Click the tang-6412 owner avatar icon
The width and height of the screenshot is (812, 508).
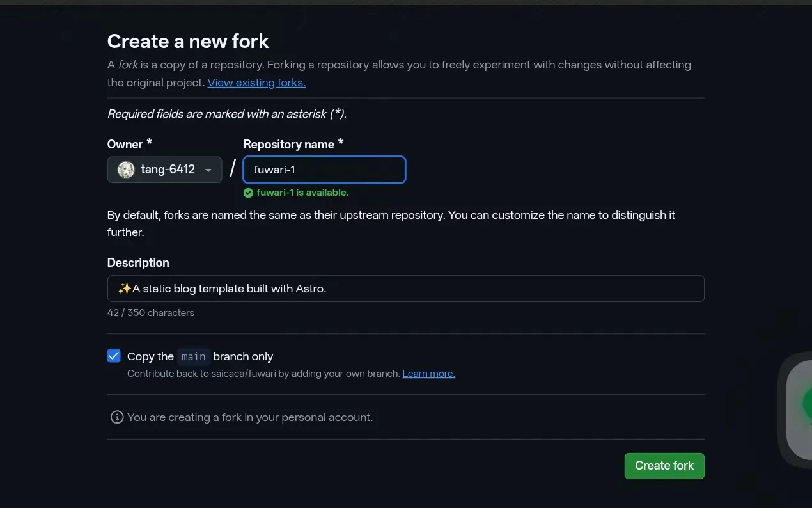tap(126, 170)
